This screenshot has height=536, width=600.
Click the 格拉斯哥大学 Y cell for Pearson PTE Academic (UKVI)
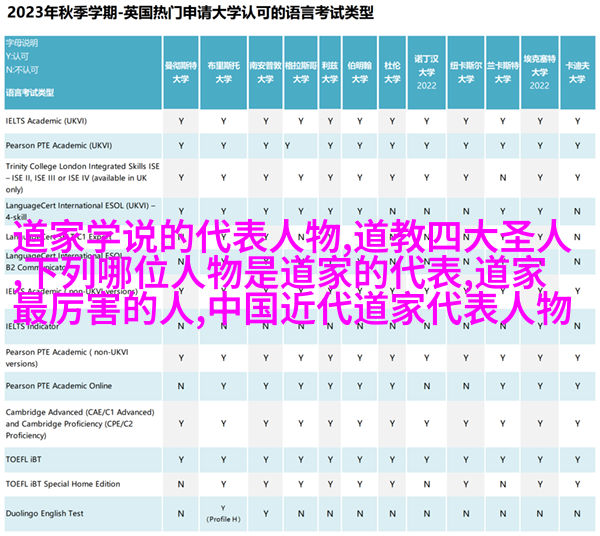click(x=287, y=146)
